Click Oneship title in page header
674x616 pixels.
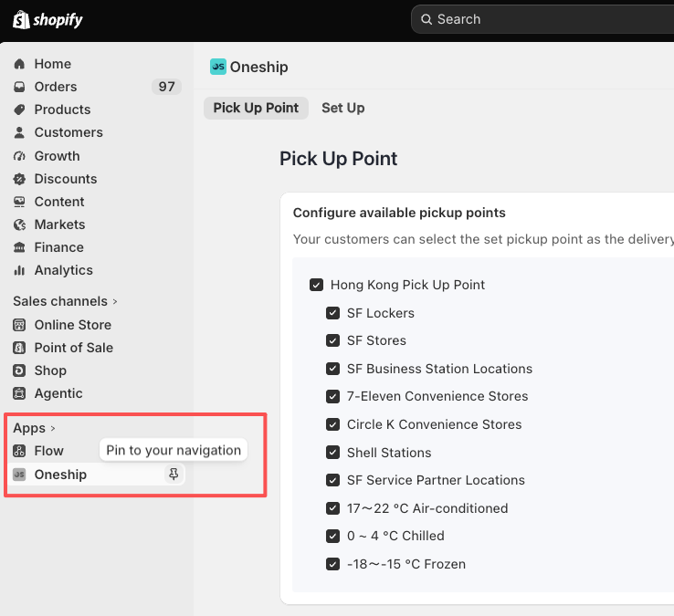coord(258,67)
